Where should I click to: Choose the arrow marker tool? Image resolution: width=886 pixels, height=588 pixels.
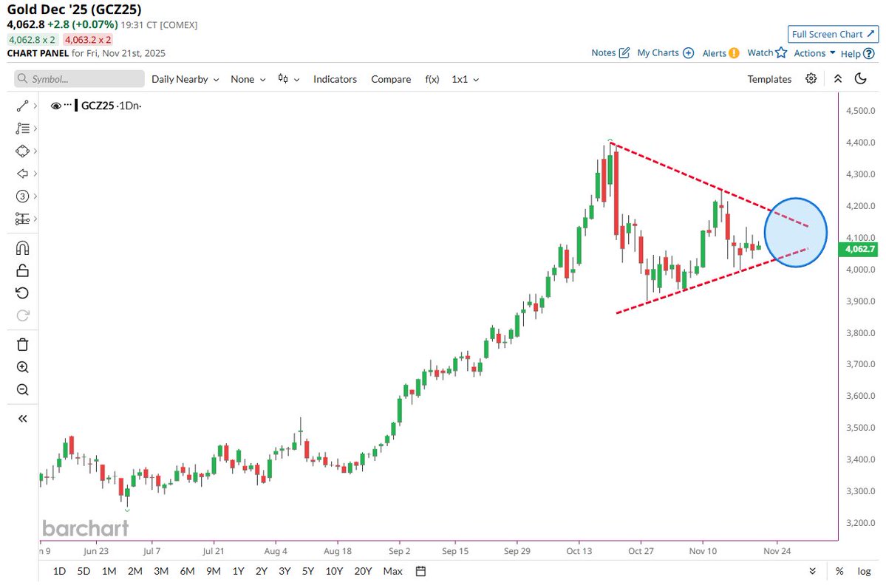point(23,174)
